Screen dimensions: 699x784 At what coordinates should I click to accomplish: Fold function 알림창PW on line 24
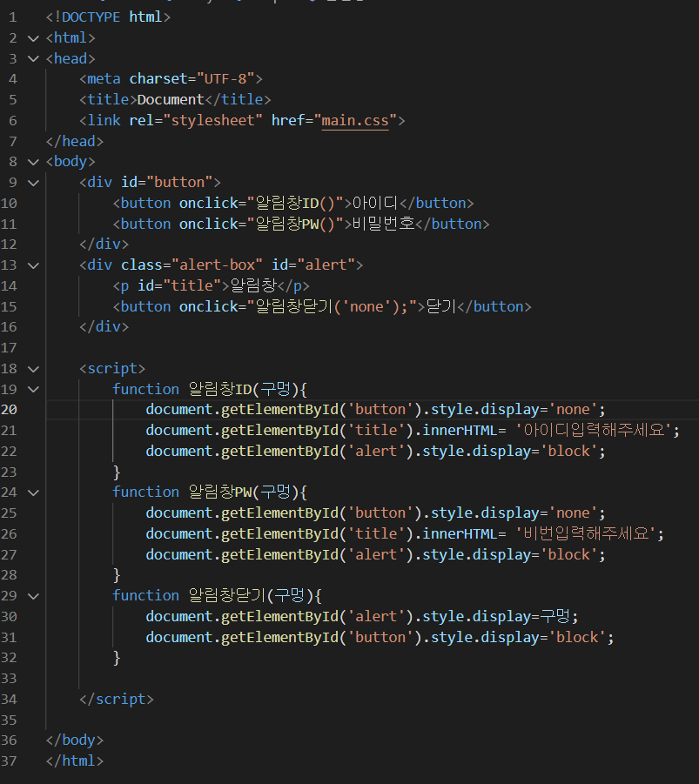tap(33, 493)
